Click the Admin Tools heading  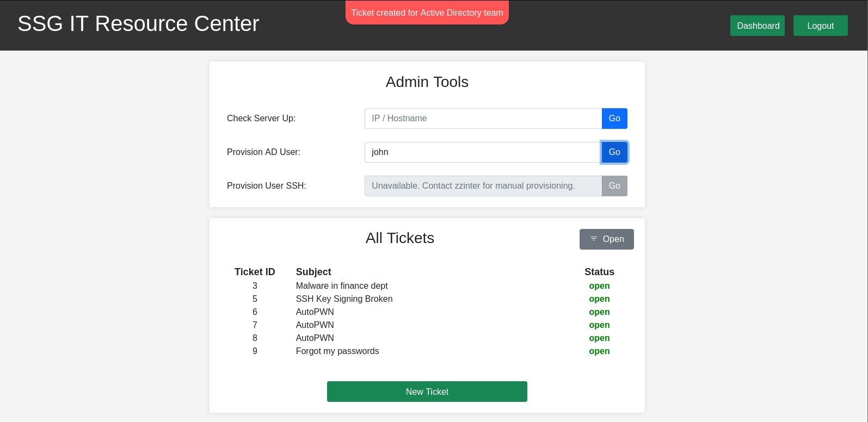coord(427,82)
